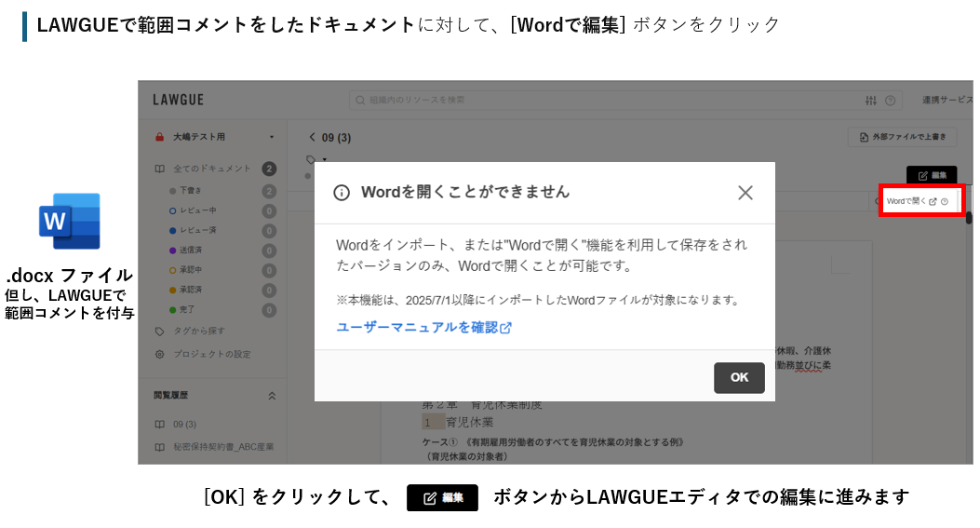Screen dimensions: 980x528
Task: Open the tag dropdown arrow
Action: [325, 159]
